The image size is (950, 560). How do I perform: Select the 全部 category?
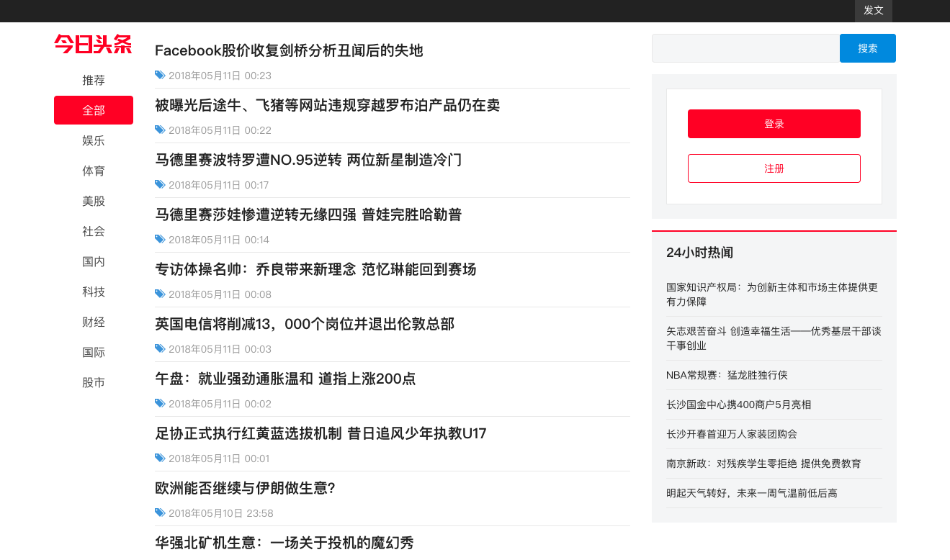94,110
